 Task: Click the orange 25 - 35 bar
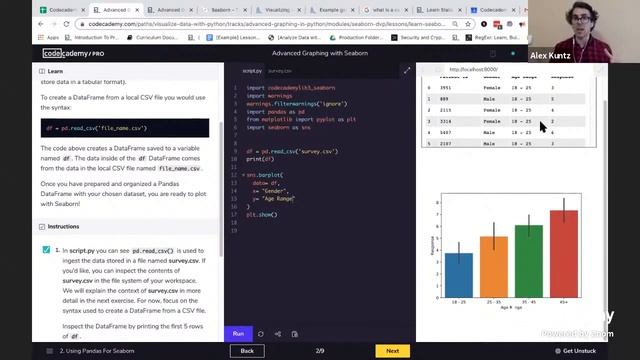tap(494, 267)
